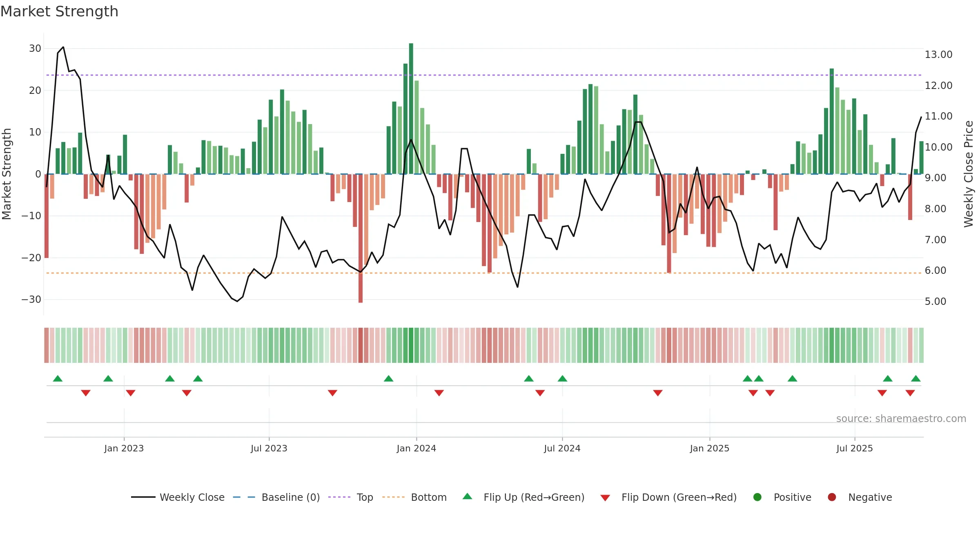Toggle the Baseline (0) legend entry
Image resolution: width=980 pixels, height=551 pixels.
(x=276, y=497)
